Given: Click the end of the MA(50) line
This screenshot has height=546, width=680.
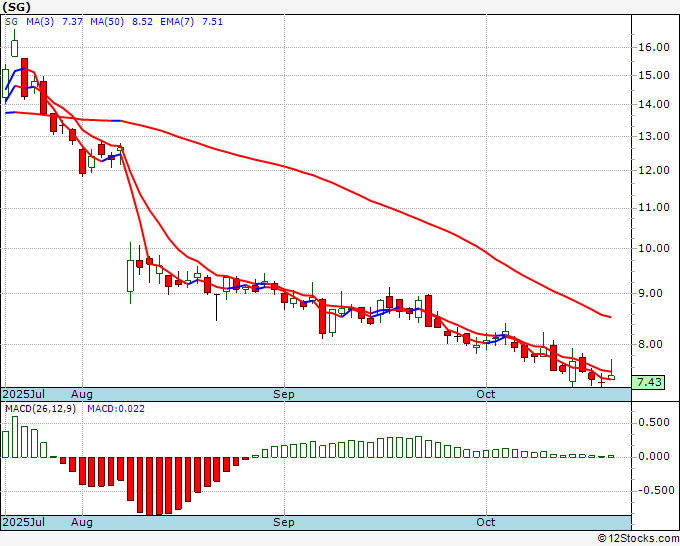Looking at the screenshot, I should [x=610, y=317].
